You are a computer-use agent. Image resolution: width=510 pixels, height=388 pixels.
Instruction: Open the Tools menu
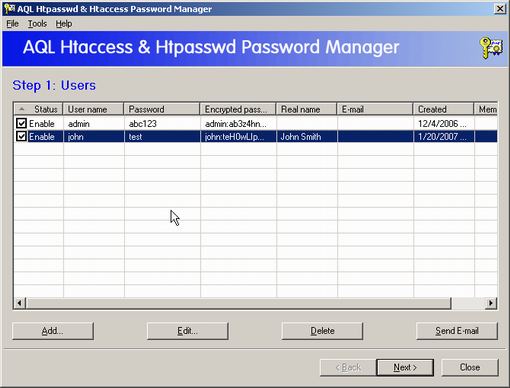coord(37,24)
